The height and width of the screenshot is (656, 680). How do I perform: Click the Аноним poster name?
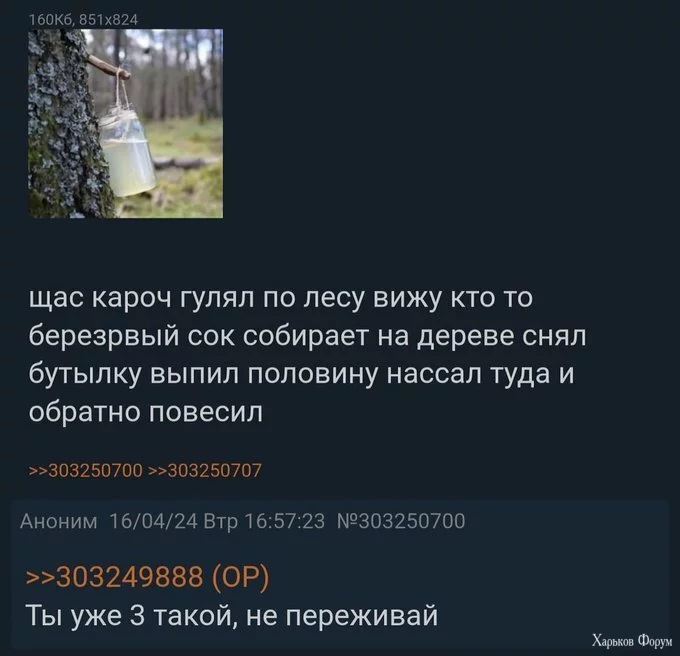[x=59, y=521]
